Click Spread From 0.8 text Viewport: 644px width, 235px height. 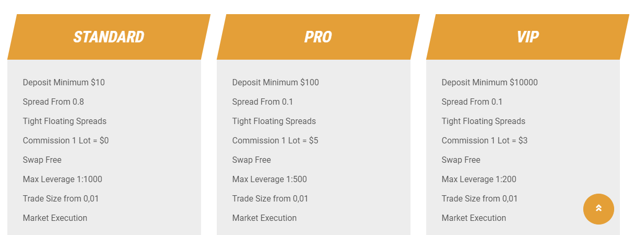pos(53,102)
